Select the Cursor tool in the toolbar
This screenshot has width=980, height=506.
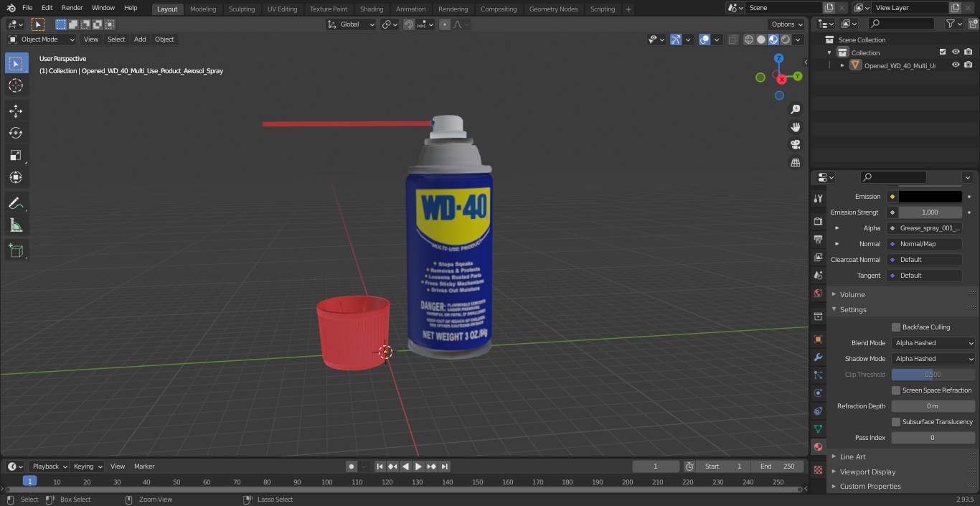coord(16,85)
